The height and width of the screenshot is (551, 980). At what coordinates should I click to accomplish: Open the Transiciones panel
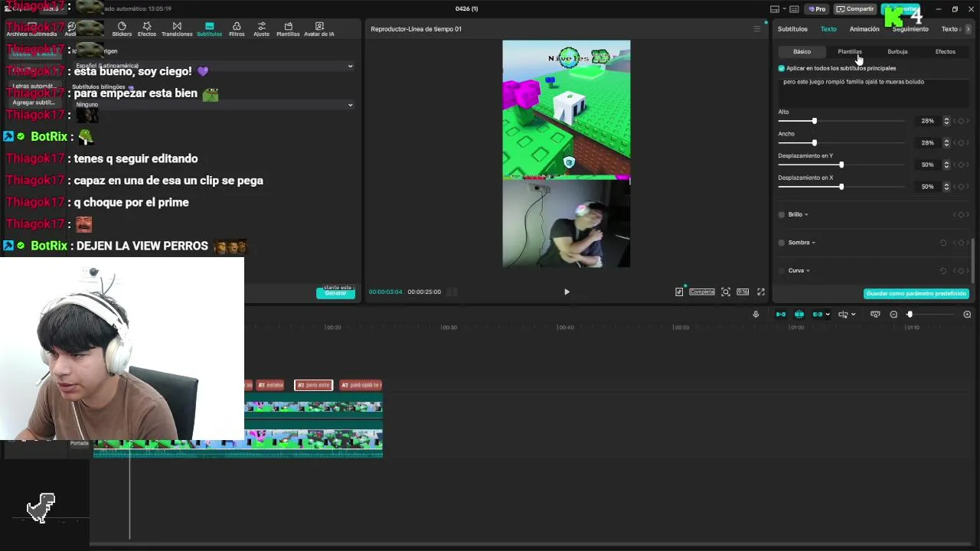coord(177,29)
